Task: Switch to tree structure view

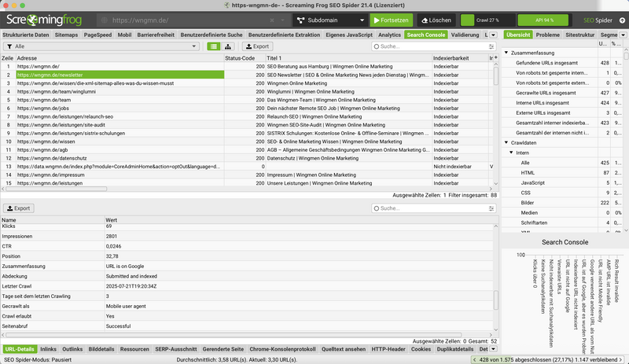Action: pyautogui.click(x=228, y=46)
